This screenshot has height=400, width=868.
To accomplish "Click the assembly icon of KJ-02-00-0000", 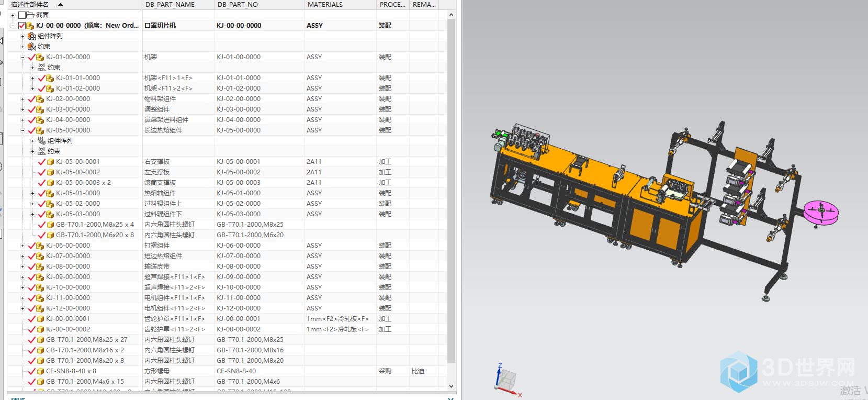I will [x=40, y=99].
